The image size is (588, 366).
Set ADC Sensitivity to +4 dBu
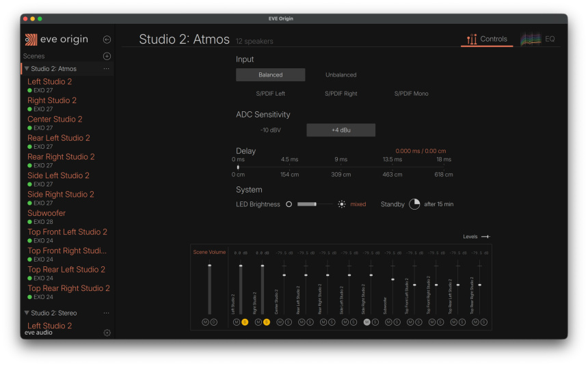tap(341, 130)
